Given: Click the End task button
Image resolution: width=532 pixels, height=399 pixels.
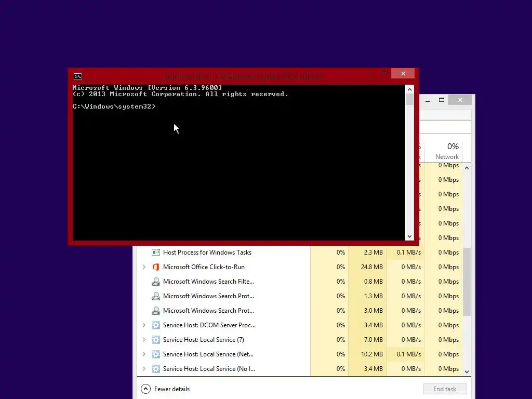Looking at the screenshot, I should (x=445, y=389).
